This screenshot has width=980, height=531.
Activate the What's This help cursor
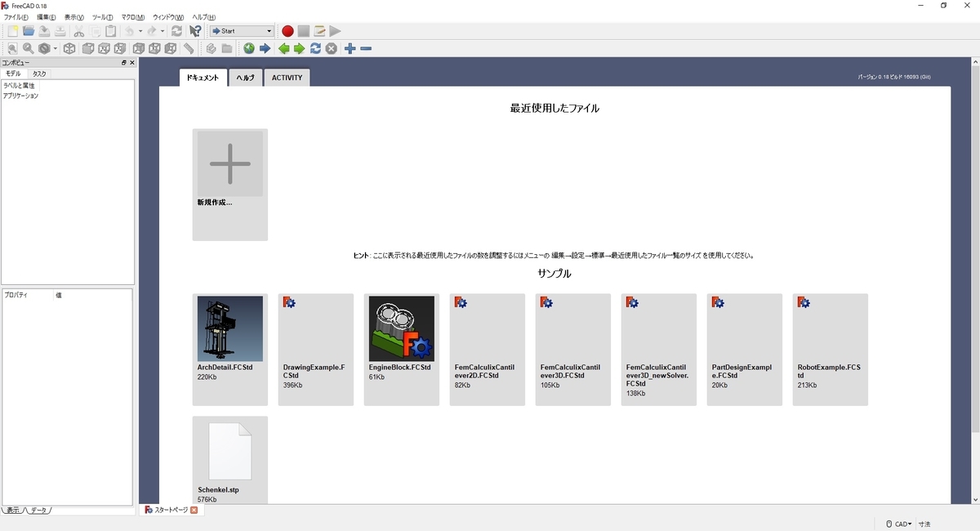pyautogui.click(x=194, y=30)
